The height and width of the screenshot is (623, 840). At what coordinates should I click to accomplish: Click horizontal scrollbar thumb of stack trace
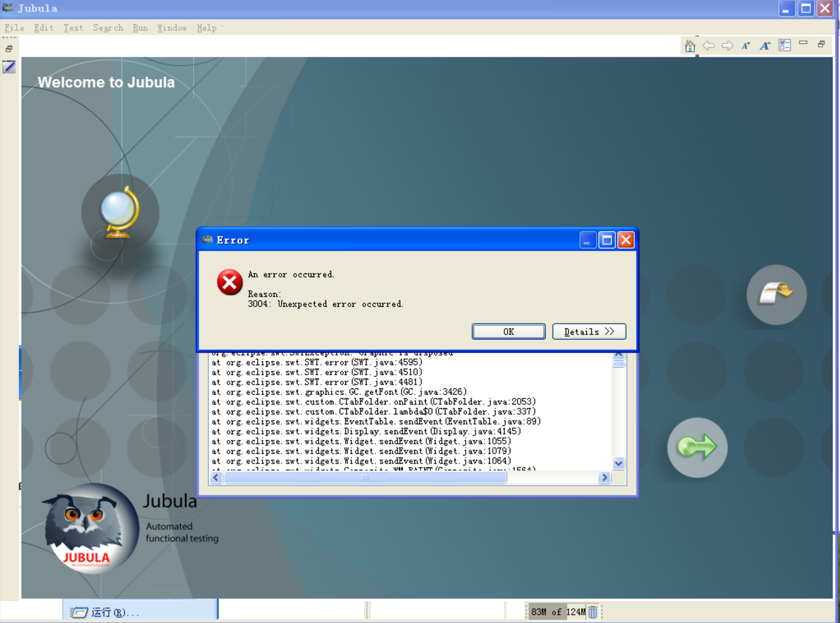pos(365,477)
